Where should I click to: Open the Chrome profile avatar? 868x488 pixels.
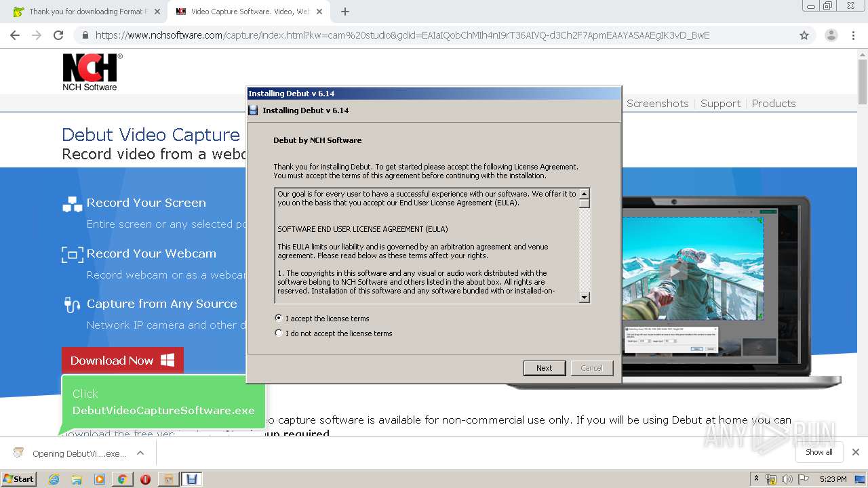pyautogui.click(x=831, y=35)
